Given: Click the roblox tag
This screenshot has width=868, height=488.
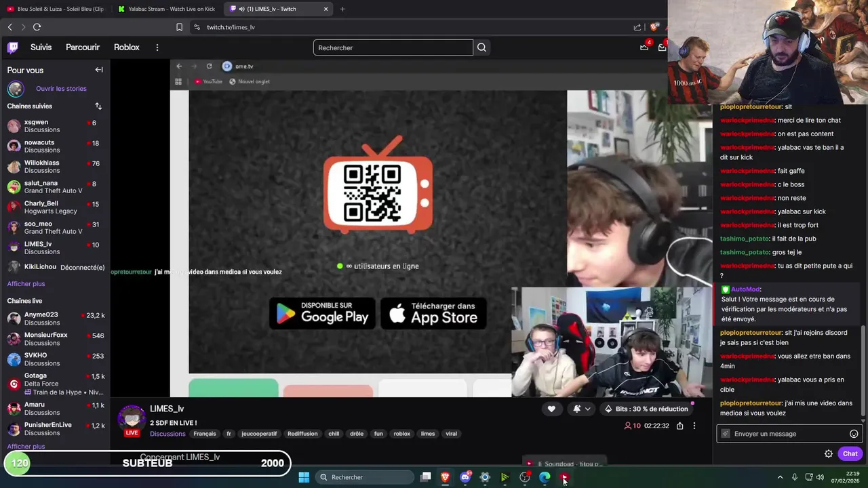Looking at the screenshot, I should (402, 434).
